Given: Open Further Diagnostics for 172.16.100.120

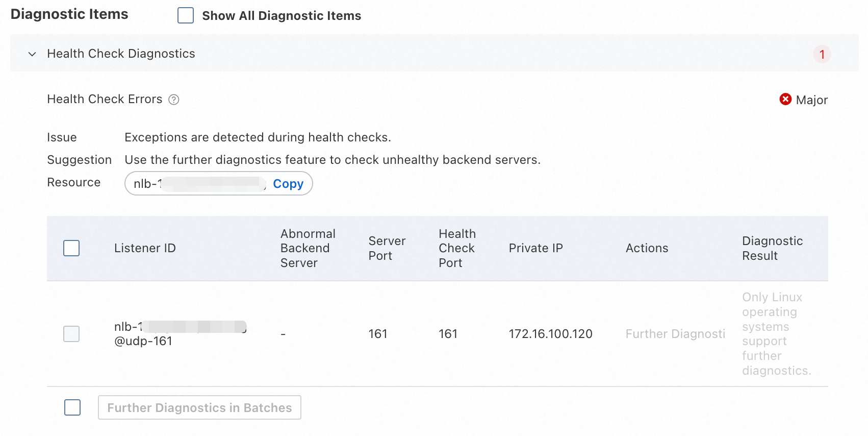Looking at the screenshot, I should (675, 334).
